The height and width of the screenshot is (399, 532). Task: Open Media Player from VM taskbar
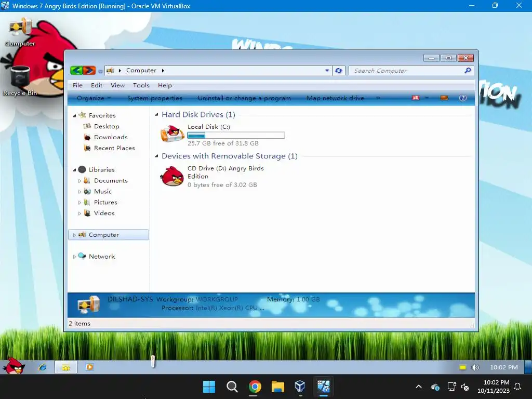[89, 367]
